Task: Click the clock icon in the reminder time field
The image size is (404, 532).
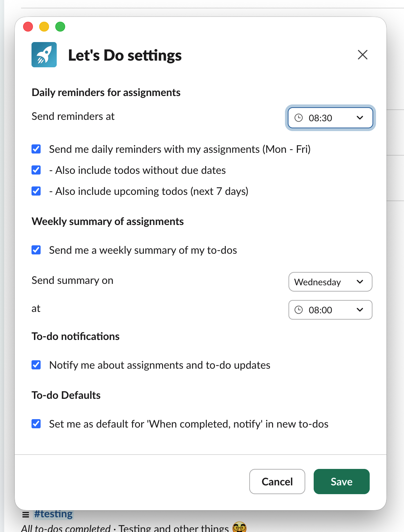Action: (298, 118)
